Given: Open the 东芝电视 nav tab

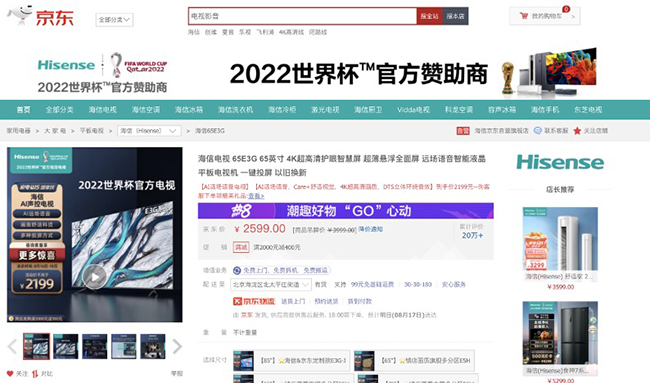Looking at the screenshot, I should [x=588, y=110].
